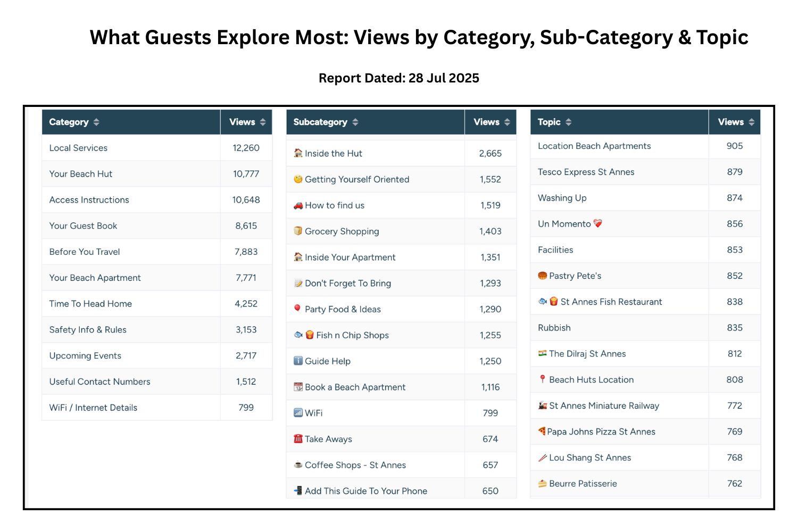The image size is (798, 532).
Task: Sort Topic table by Views arrows
Action: pyautogui.click(x=751, y=122)
